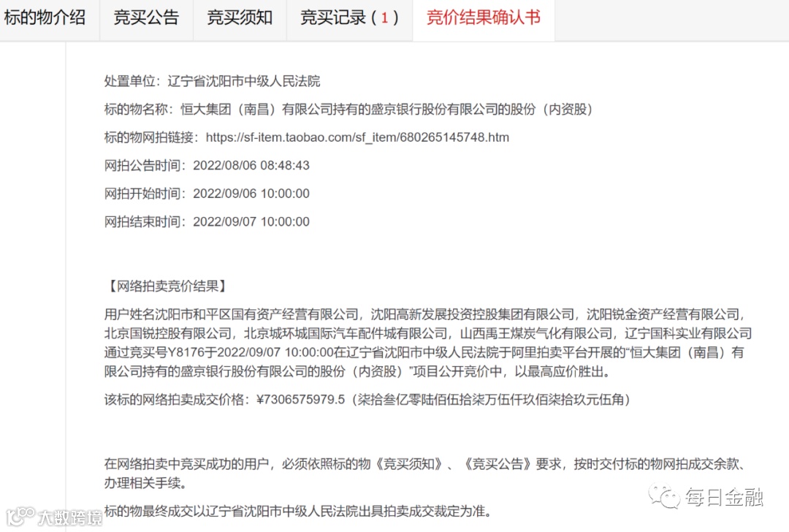Click bidder name 山西禹王煤炭气化有限公司
Image resolution: width=789 pixels, height=532 pixels.
click(x=536, y=333)
